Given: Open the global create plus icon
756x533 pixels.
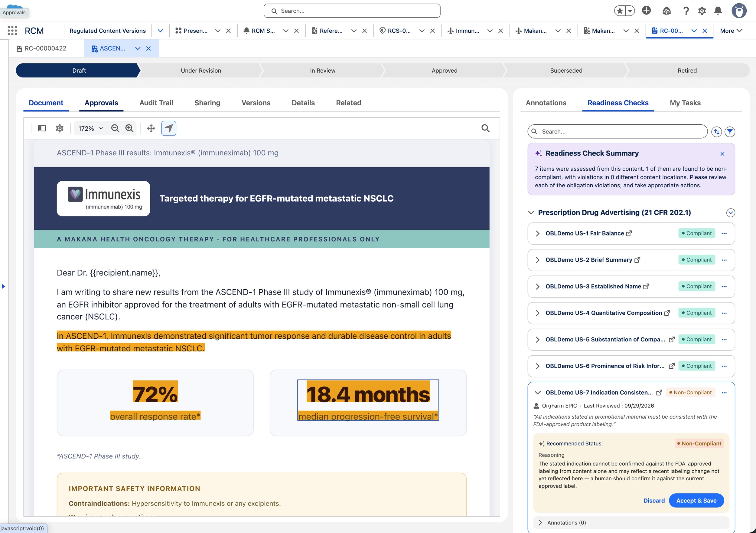Looking at the screenshot, I should pyautogui.click(x=646, y=11).
